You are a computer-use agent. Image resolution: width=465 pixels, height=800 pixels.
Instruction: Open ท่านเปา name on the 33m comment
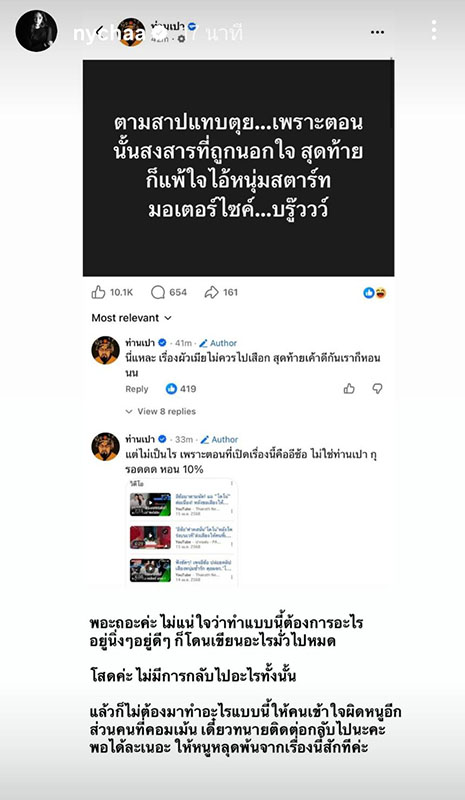pyautogui.click(x=140, y=439)
